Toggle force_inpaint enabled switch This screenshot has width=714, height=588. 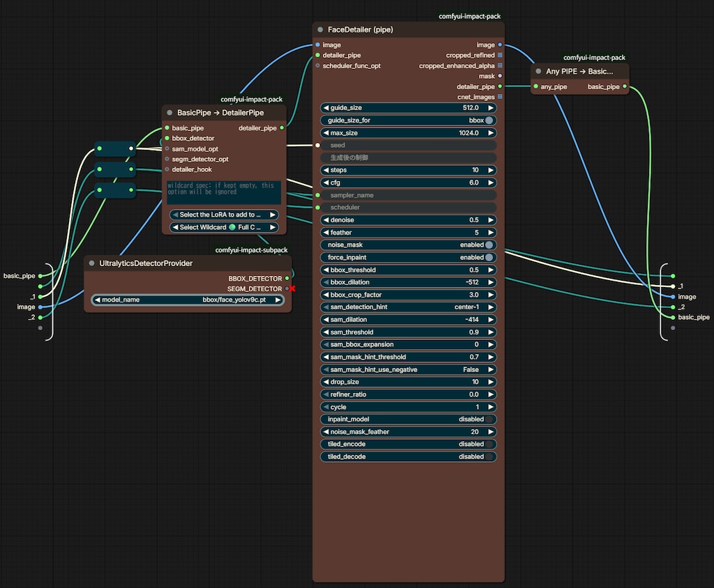(489, 257)
